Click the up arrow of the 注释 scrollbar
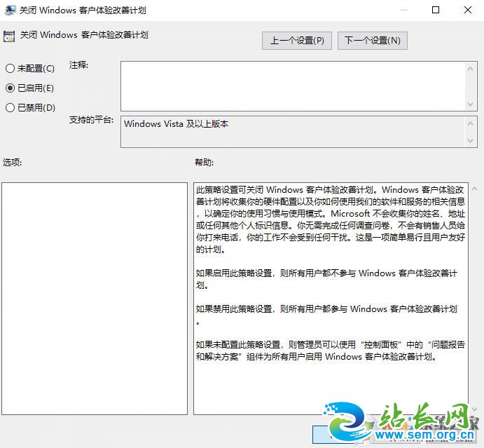Viewport: 484px width, 448px height. click(x=470, y=69)
